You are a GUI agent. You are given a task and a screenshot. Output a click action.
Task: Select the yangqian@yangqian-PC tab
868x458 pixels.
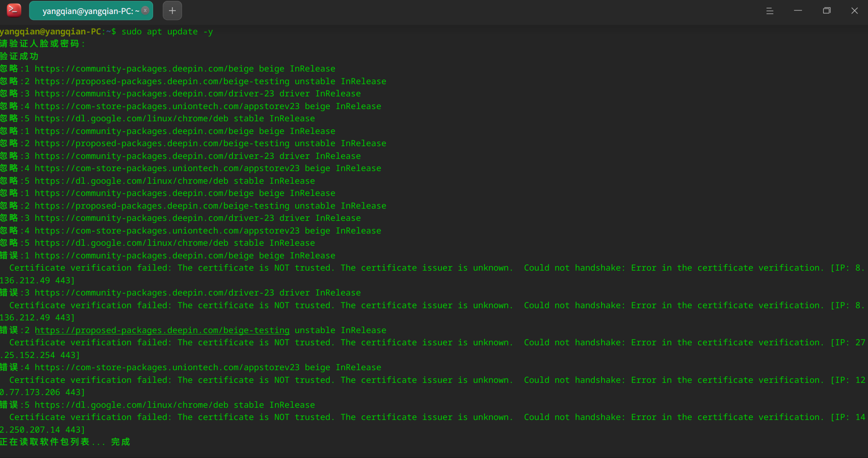point(91,10)
